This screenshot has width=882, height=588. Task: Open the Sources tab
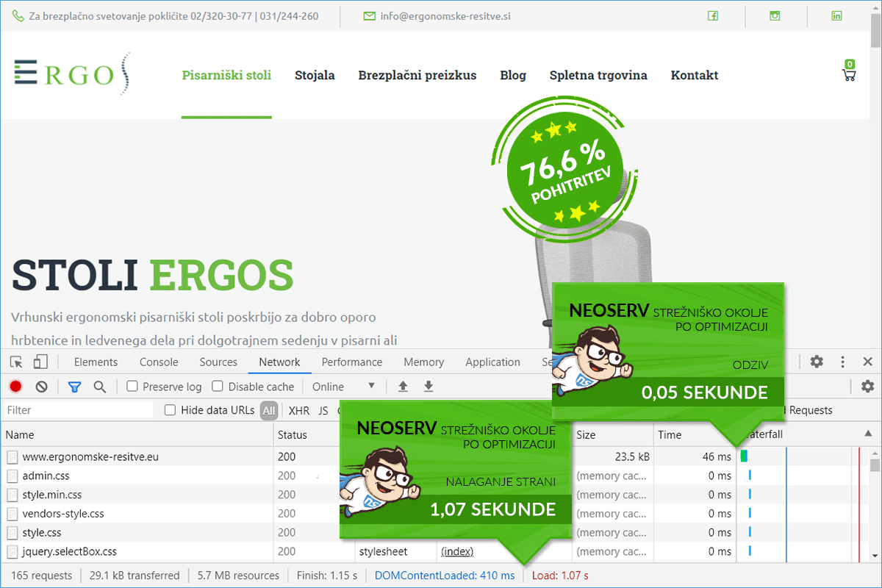click(218, 362)
